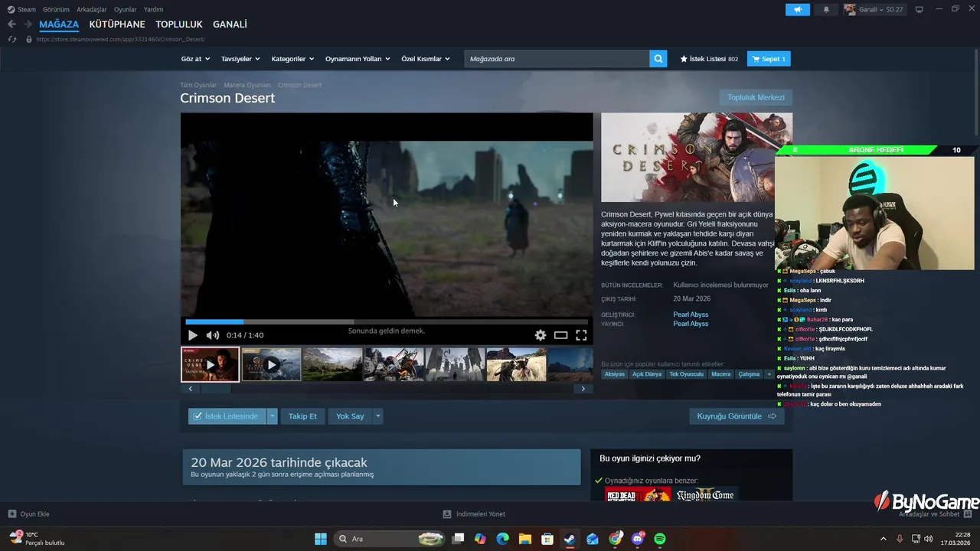This screenshot has width=980, height=551.
Task: Open the Oyunlar menu
Action: tap(126, 9)
